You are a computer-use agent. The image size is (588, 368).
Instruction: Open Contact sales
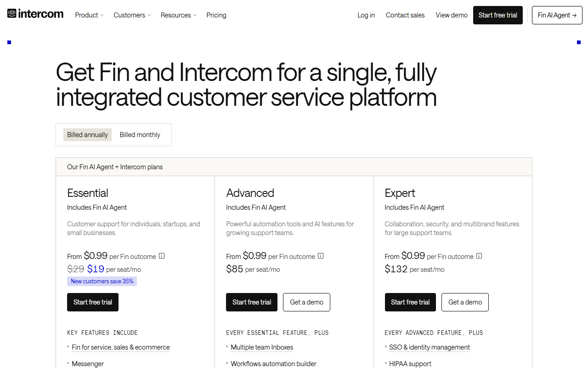point(405,15)
